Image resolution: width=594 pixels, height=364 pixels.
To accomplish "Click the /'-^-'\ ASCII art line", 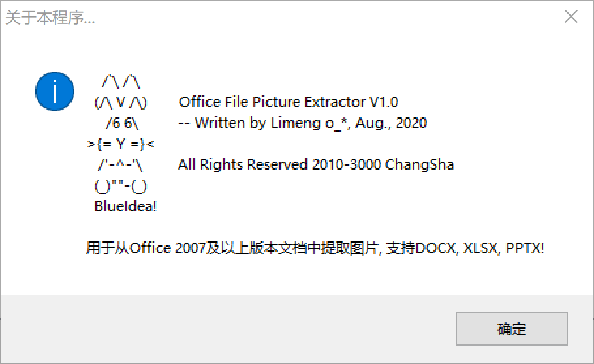I will [x=121, y=165].
